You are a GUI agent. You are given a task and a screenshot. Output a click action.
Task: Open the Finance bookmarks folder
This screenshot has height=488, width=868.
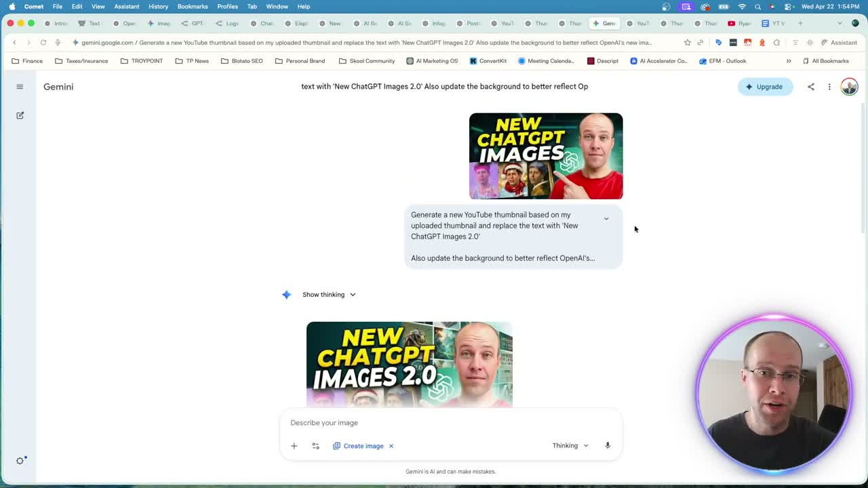(x=27, y=61)
